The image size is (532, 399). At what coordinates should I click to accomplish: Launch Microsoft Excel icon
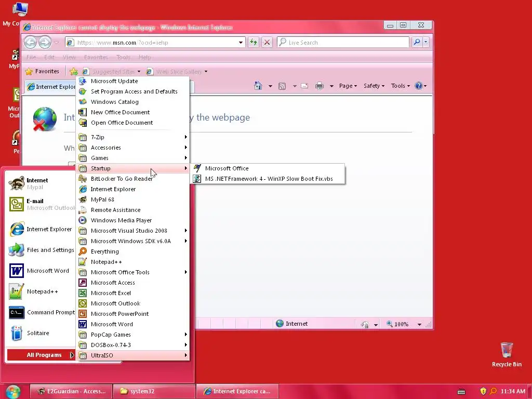point(83,293)
